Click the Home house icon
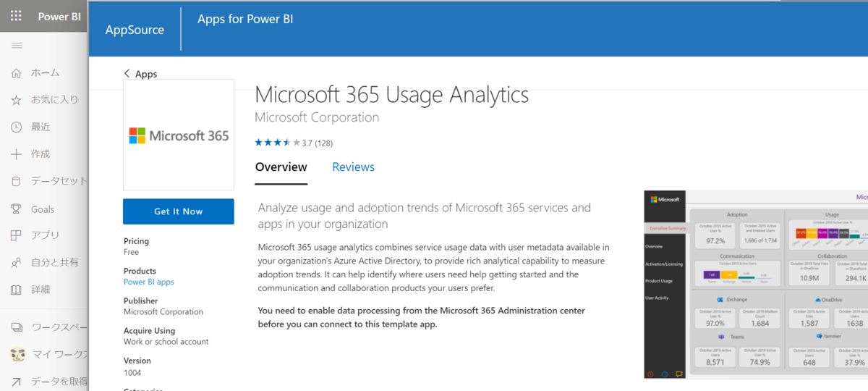 point(16,73)
